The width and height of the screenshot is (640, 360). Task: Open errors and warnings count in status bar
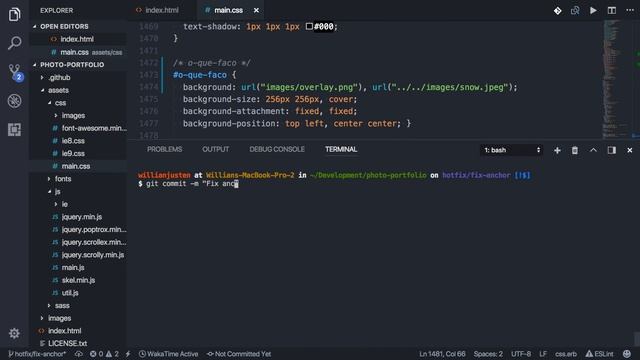[104, 354]
